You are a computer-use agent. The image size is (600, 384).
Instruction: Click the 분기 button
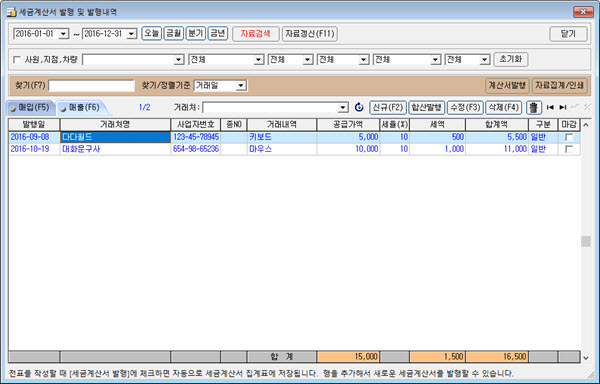(x=196, y=34)
